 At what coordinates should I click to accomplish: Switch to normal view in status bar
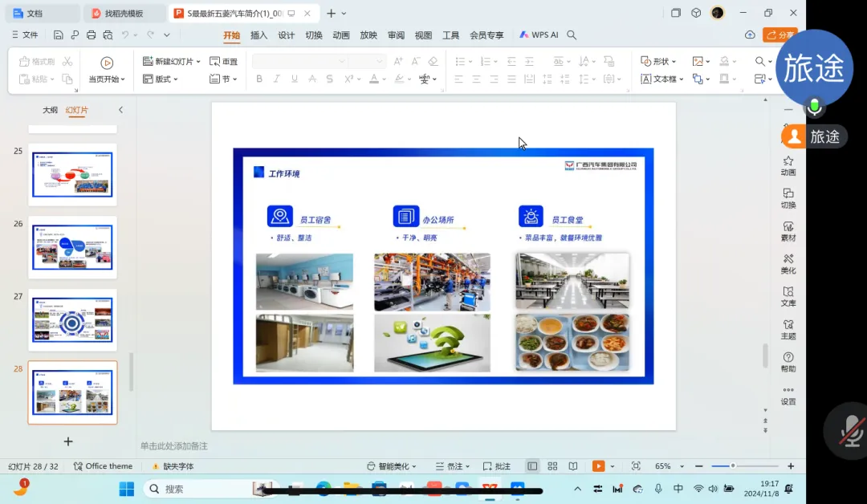(x=532, y=466)
